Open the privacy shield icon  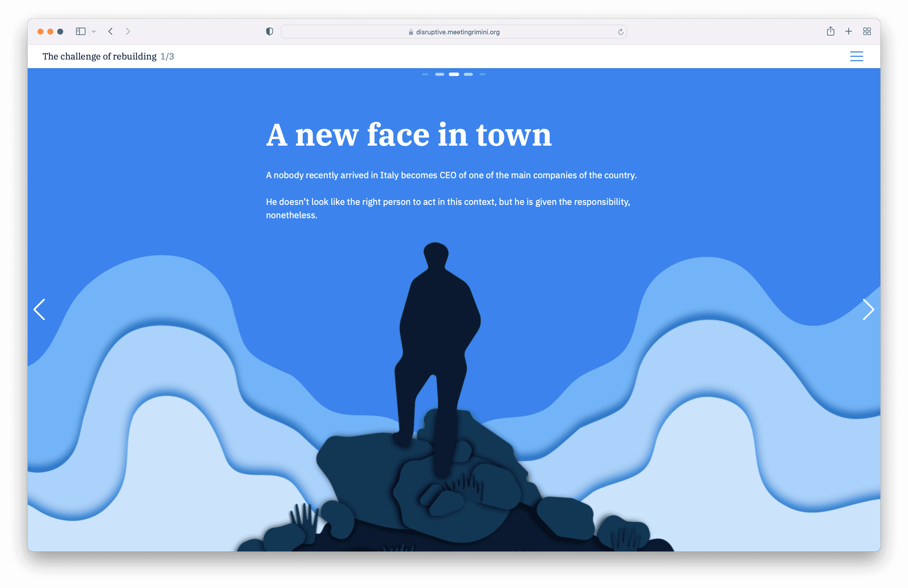click(x=269, y=31)
